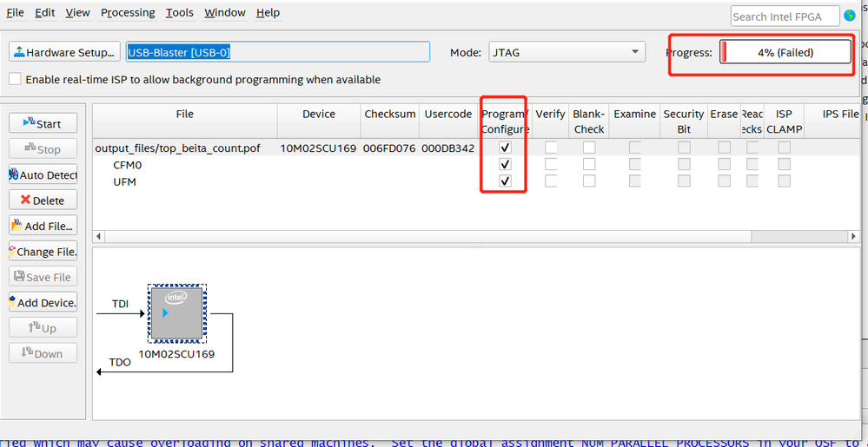This screenshot has height=447, width=868.
Task: Open the Help menu
Action: 268,13
